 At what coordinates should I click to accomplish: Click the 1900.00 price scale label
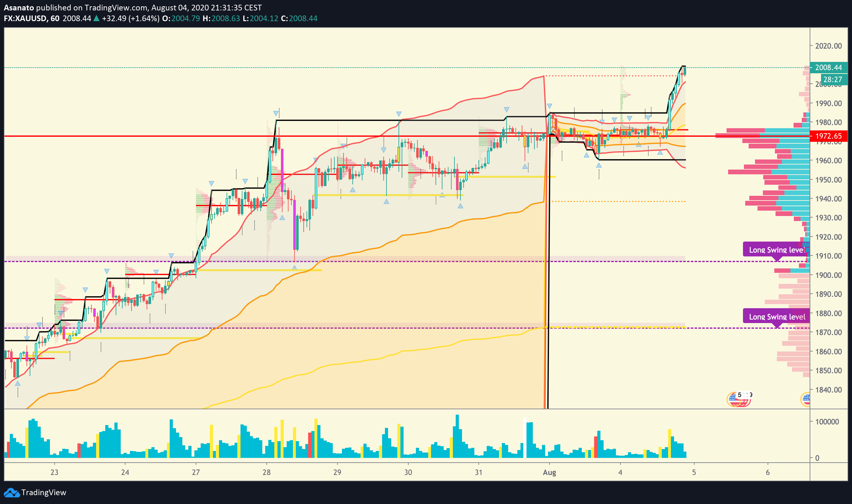point(829,275)
